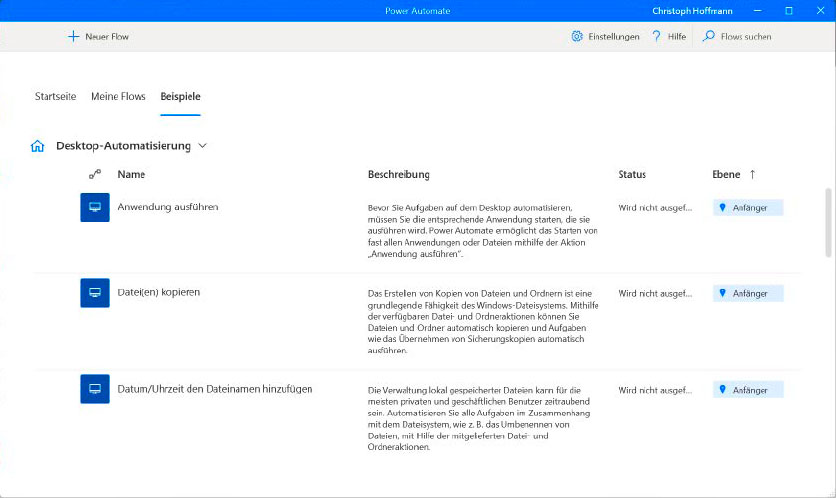Sort by the Name column header
This screenshot has width=836, height=498.
131,174
